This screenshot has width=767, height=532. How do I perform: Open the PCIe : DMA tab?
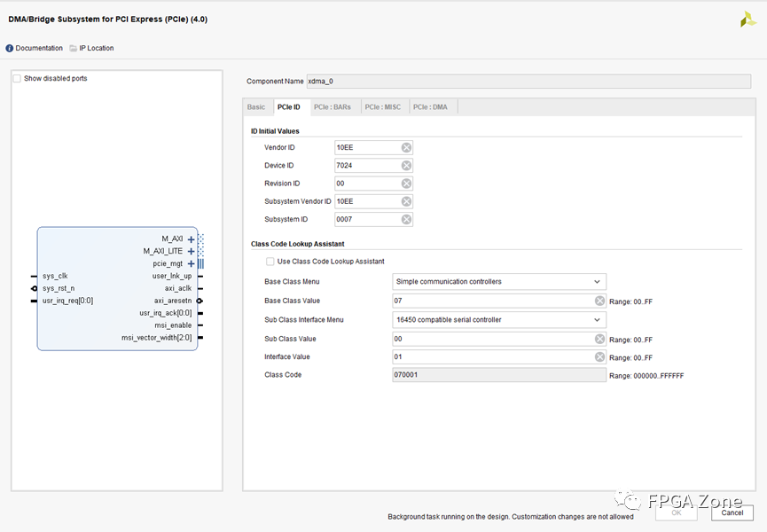[x=430, y=107]
